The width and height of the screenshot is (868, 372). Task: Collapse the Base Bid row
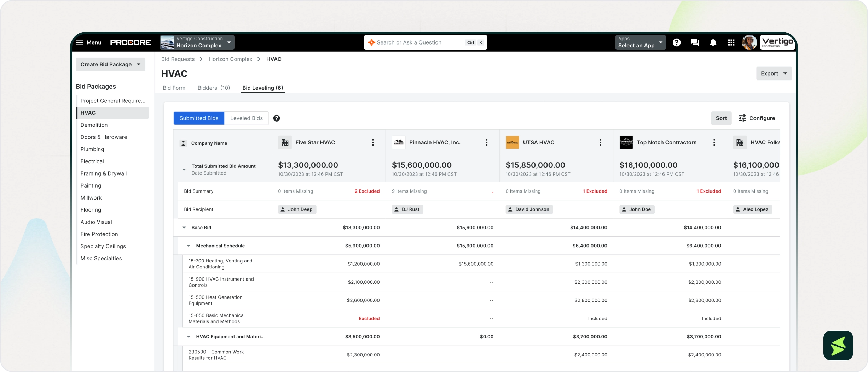184,228
